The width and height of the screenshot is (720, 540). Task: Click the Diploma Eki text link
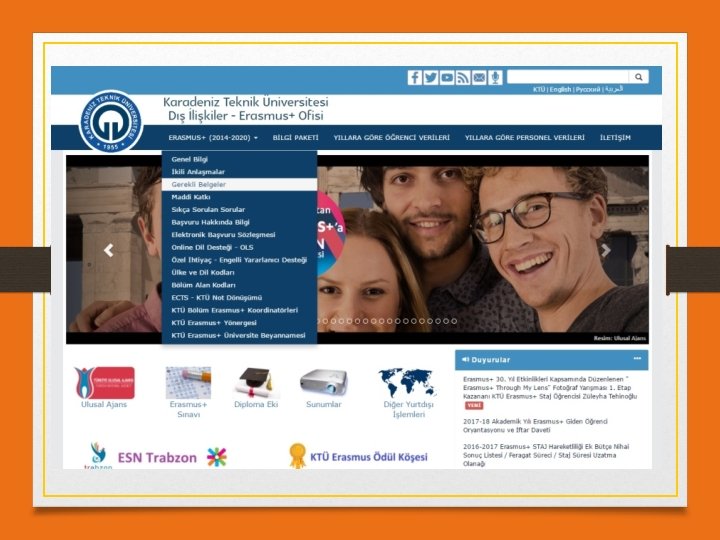coord(256,405)
